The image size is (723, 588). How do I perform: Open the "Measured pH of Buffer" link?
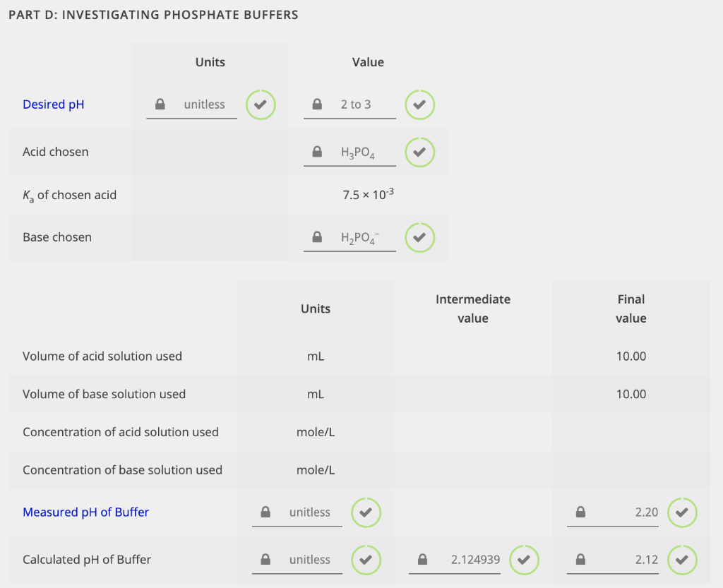[85, 512]
